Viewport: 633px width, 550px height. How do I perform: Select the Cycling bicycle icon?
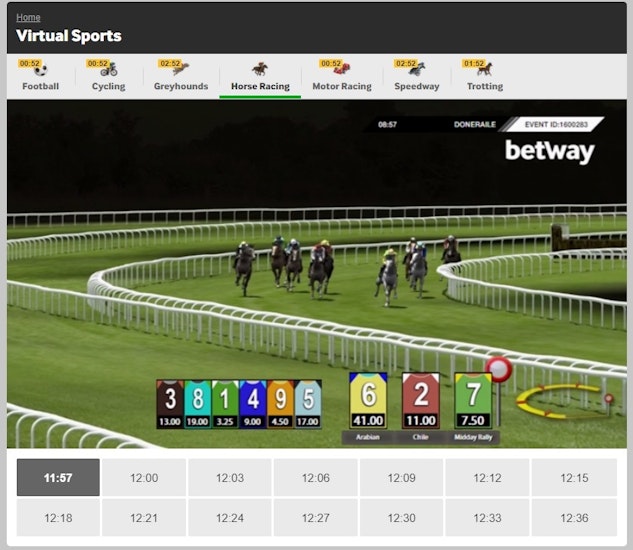coord(108,69)
